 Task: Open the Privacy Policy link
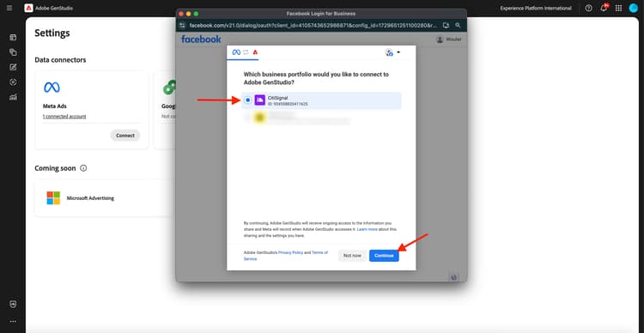tap(291, 252)
